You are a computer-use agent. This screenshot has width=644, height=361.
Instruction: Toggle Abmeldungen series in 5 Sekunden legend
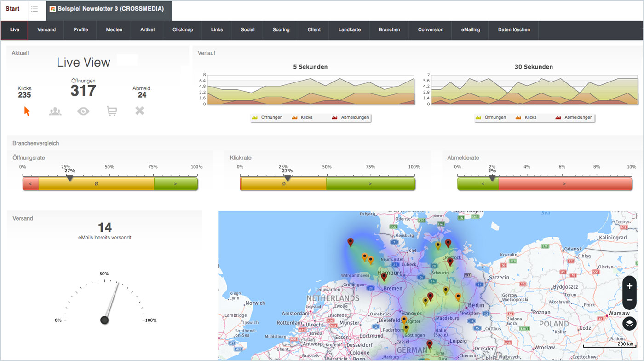pyautogui.click(x=350, y=118)
